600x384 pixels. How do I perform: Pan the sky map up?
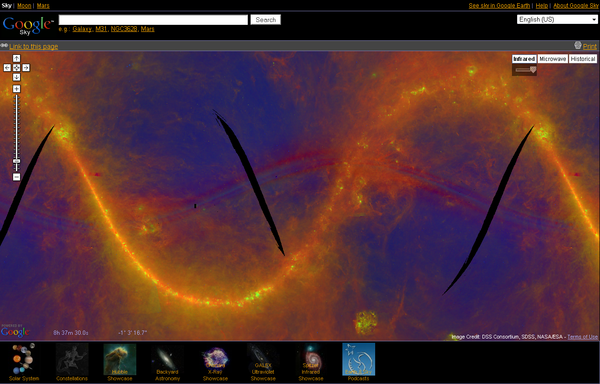[16, 59]
